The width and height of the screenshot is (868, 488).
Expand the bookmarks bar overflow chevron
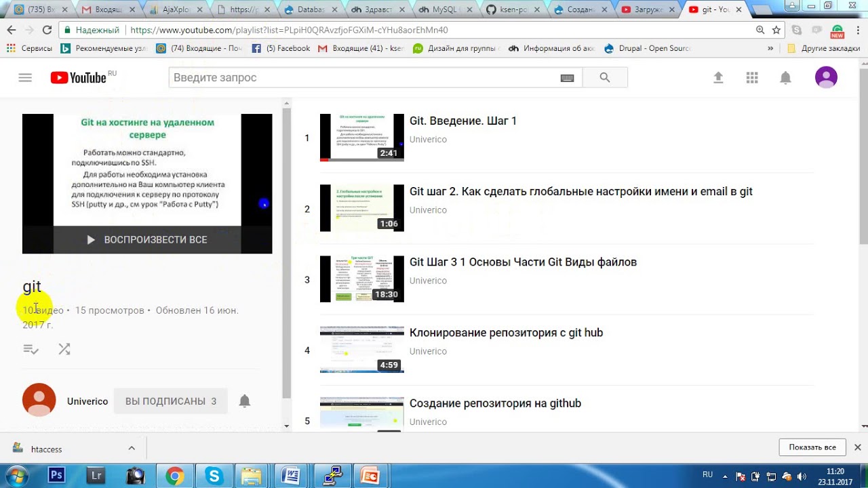tap(770, 48)
